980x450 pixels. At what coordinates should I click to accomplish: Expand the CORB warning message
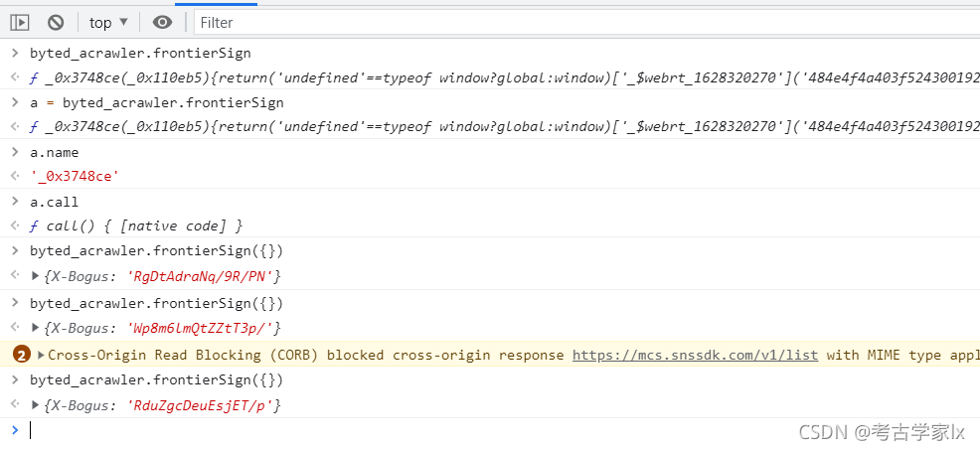(x=42, y=355)
